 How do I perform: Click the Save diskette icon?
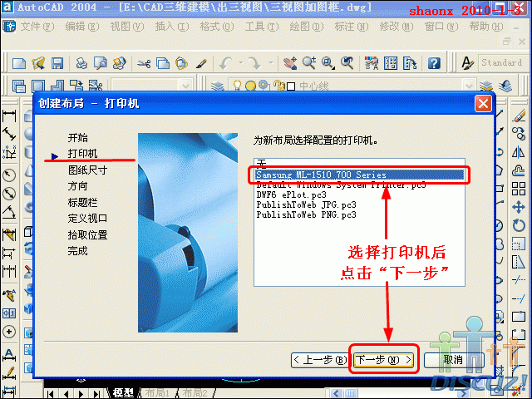point(57,63)
